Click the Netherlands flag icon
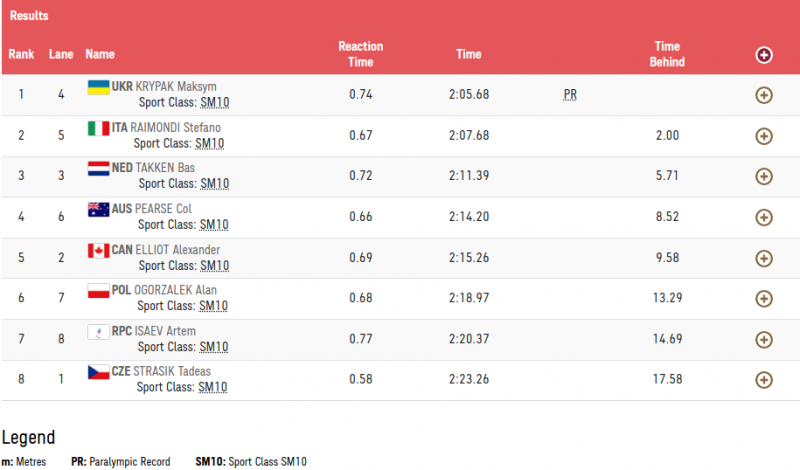 point(98,168)
